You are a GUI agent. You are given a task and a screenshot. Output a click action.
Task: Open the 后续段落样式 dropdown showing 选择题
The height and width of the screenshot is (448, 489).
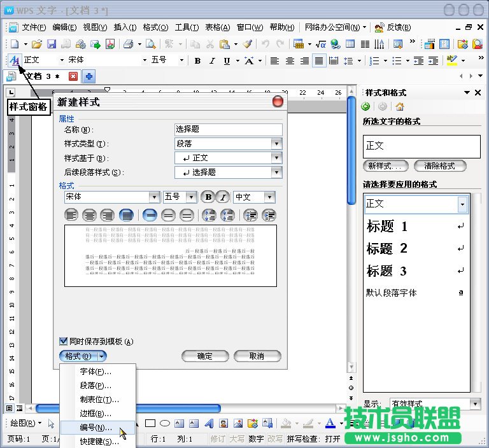[276, 172]
